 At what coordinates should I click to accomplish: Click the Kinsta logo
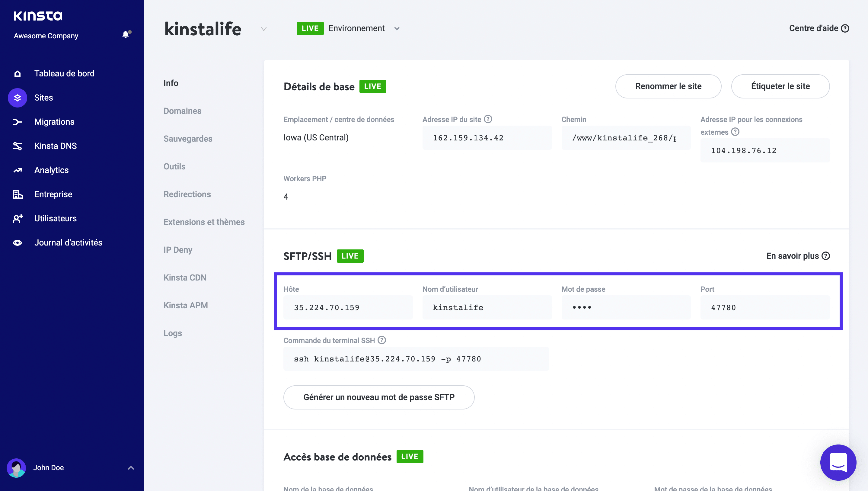[x=38, y=15]
